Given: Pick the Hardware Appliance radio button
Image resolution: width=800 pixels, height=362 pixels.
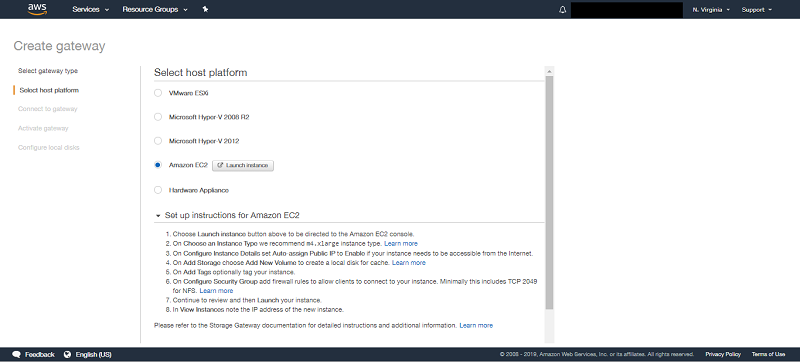Looking at the screenshot, I should pyautogui.click(x=158, y=190).
